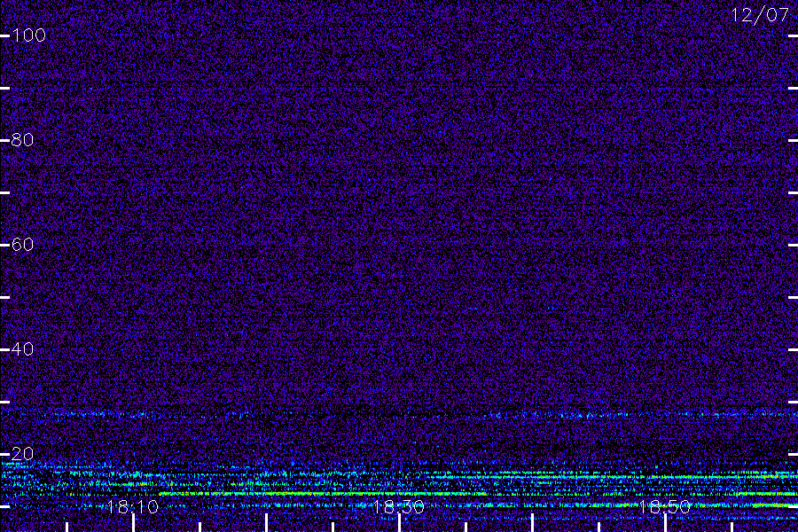Image resolution: width=798 pixels, height=532 pixels.
Task: Click the 12/07 date stamp
Action: [760, 15]
